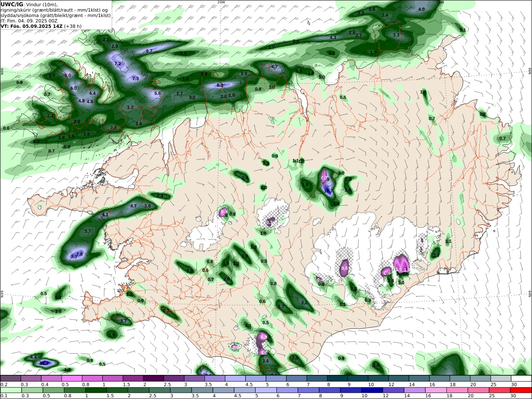Screen dimensions: 532x399
Task: Click the valid time line 'VT: Fös. 05.09.2025 14Z'
Action: [x=31, y=26]
